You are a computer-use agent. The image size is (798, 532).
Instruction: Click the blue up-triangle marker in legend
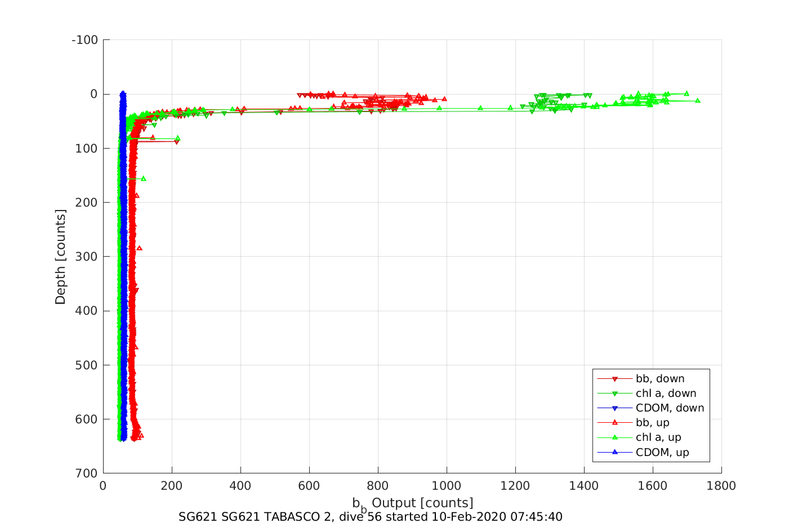pos(615,452)
